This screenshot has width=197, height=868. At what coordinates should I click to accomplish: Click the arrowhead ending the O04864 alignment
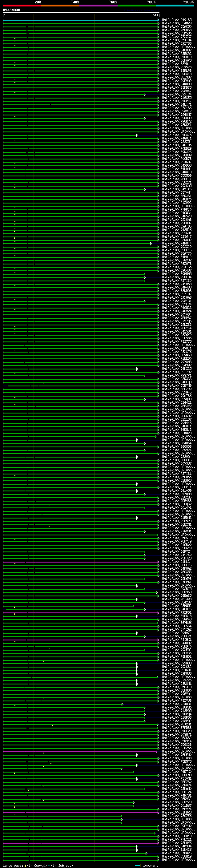coord(144,443)
